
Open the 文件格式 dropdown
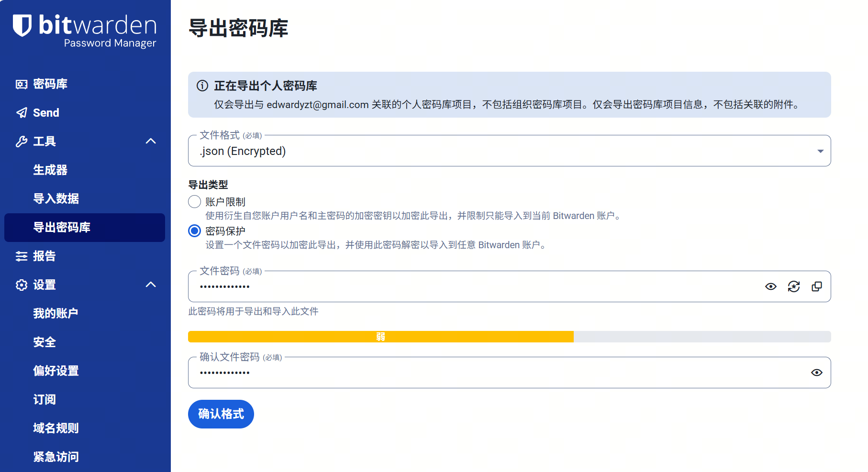tap(509, 151)
